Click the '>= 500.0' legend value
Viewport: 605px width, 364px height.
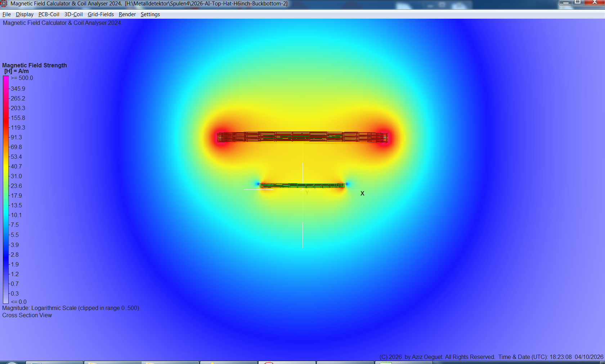click(22, 78)
